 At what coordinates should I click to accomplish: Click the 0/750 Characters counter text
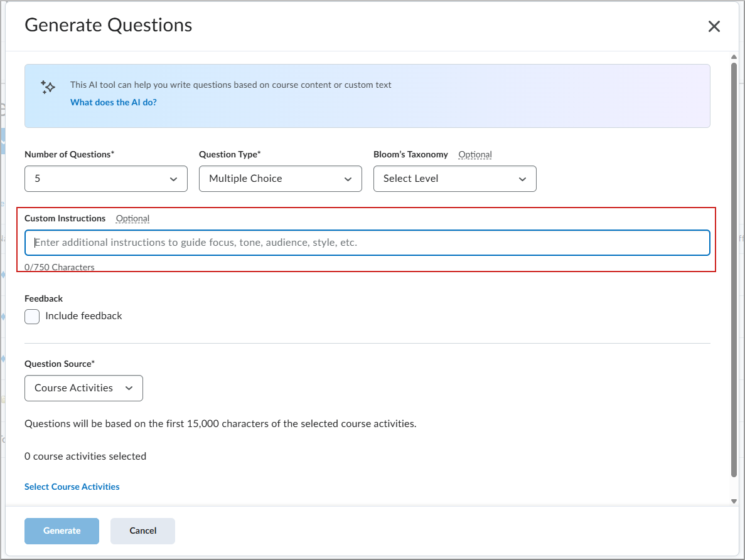(x=59, y=267)
